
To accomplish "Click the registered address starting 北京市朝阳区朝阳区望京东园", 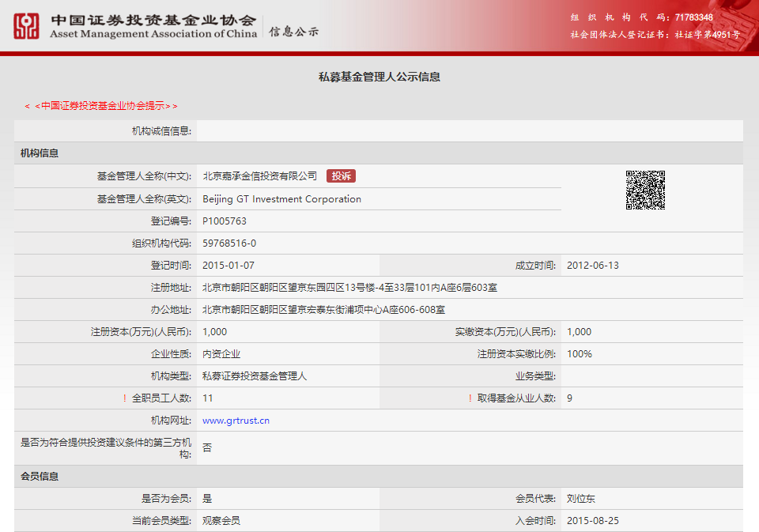I will coord(349,288).
